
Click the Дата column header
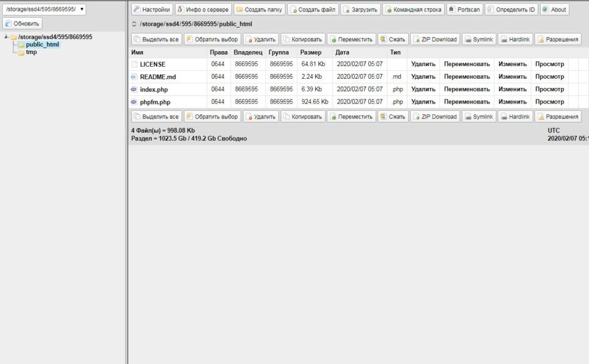[x=342, y=52]
